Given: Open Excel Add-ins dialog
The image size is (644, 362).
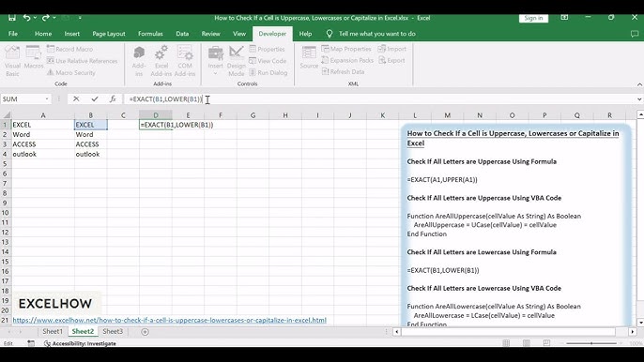Looking at the screenshot, I should 161,61.
